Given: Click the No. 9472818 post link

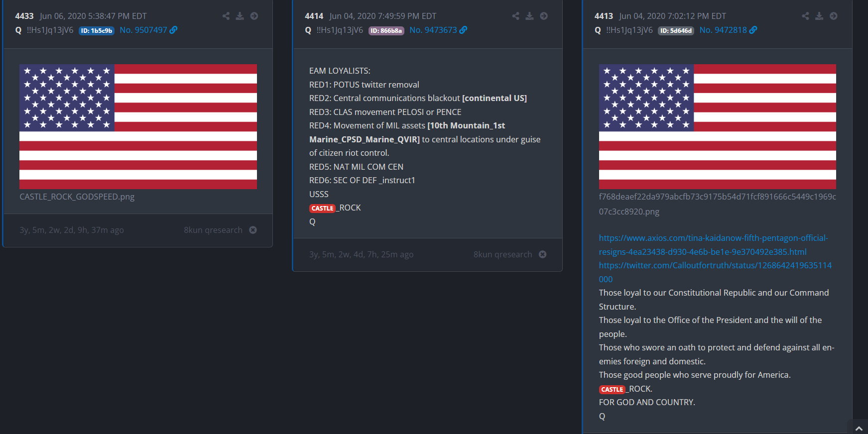Looking at the screenshot, I should click(728, 30).
